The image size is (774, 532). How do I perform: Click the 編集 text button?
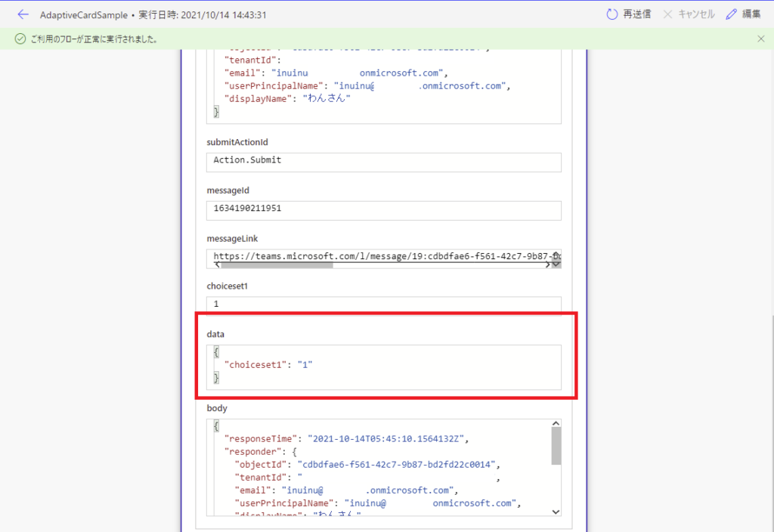751,14
